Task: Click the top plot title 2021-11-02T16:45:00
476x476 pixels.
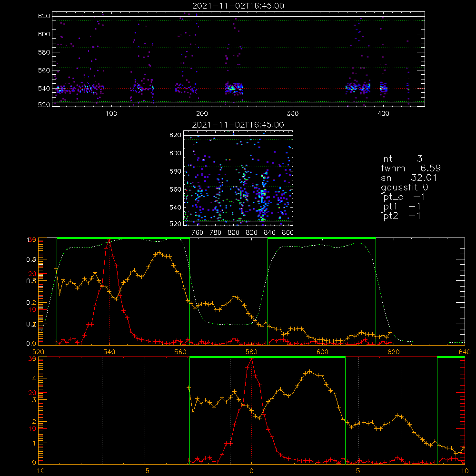Action: pyautogui.click(x=238, y=6)
